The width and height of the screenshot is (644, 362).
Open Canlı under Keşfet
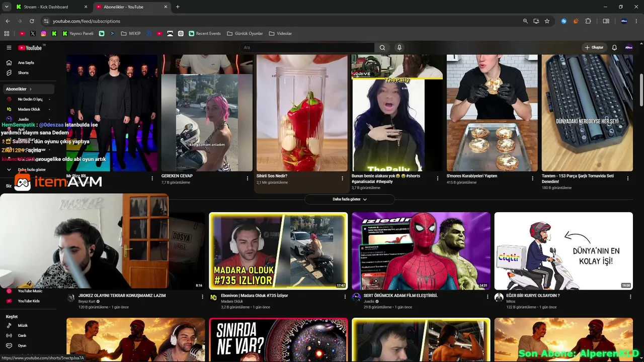point(28,335)
